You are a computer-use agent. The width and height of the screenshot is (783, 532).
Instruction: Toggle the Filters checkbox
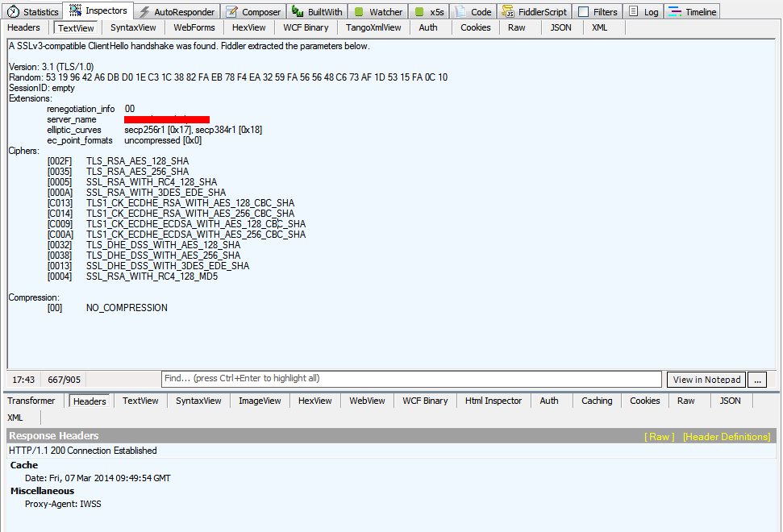pos(584,12)
